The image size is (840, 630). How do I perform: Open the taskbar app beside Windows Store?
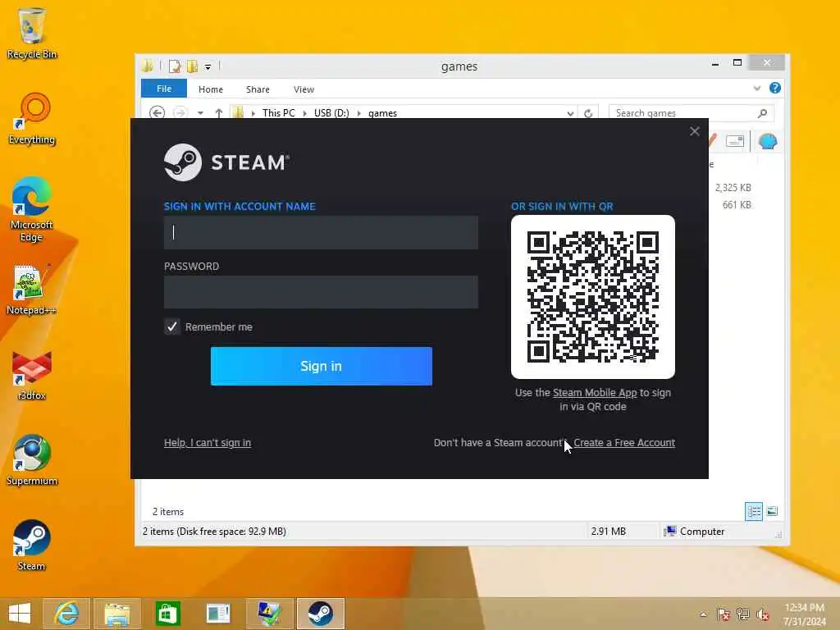click(x=218, y=614)
